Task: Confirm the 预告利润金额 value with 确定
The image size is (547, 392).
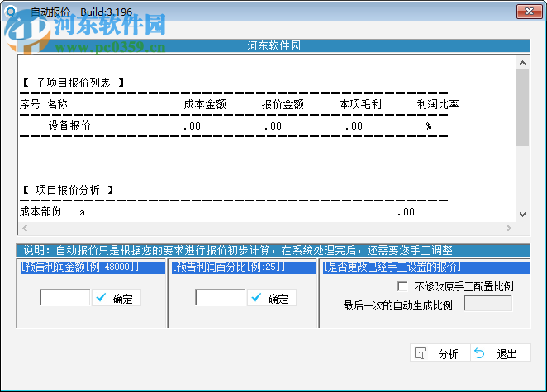Action: pyautogui.click(x=117, y=298)
